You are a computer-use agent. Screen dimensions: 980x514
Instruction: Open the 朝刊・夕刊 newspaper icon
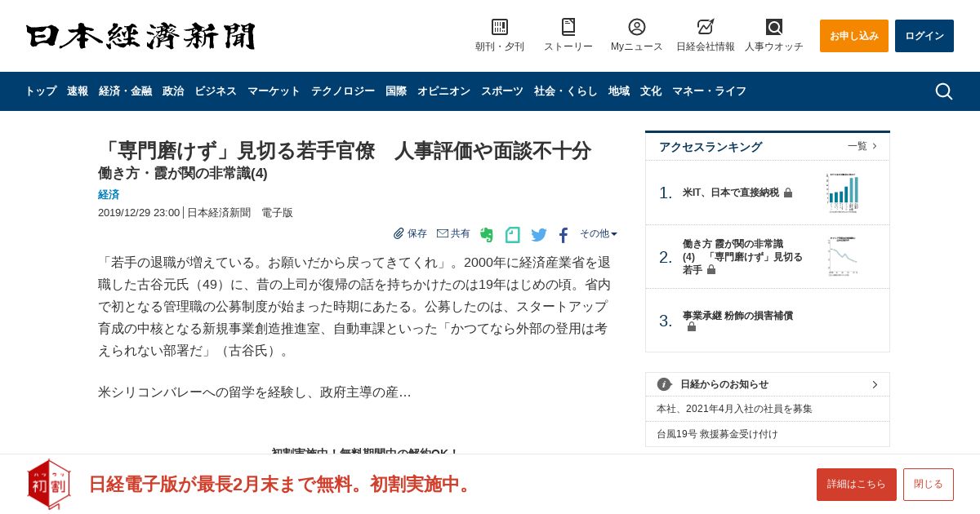point(500,27)
